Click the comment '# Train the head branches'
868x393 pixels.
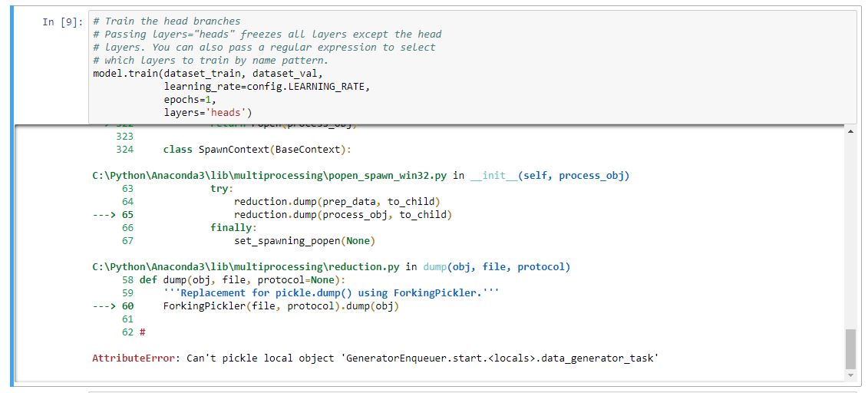tap(167, 21)
